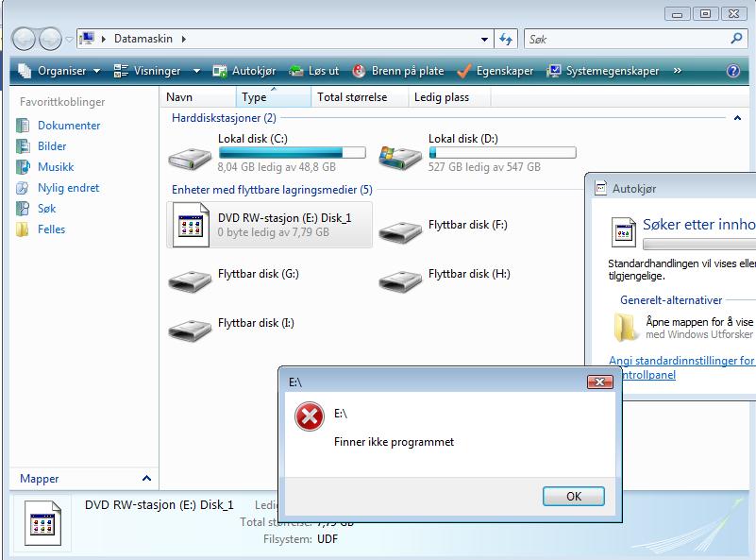Select Lokal disk (C:) drive icon
756x560 pixels.
tap(190, 158)
